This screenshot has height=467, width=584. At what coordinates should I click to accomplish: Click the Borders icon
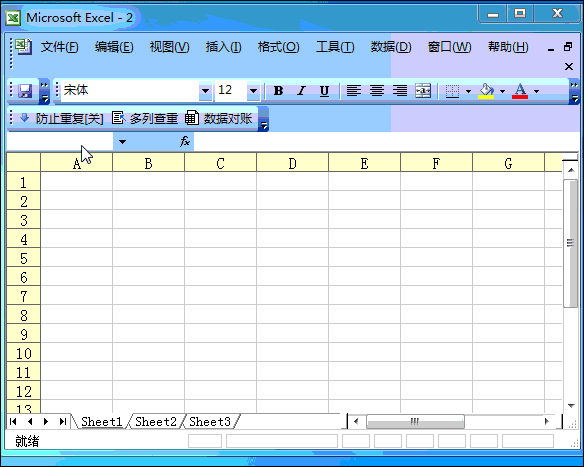tap(452, 91)
